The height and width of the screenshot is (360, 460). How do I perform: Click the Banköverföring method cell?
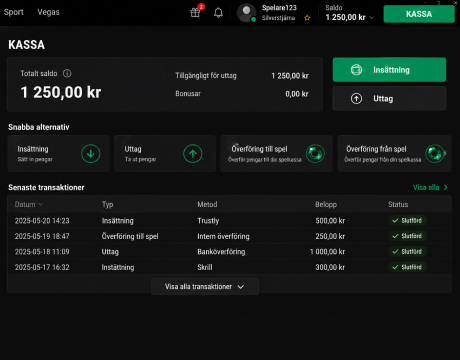tap(221, 252)
